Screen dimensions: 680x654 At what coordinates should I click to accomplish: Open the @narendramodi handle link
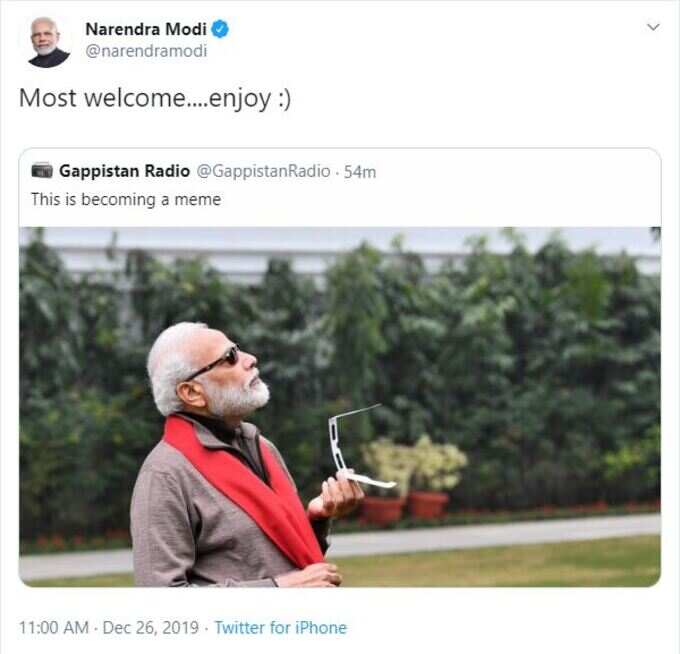pos(146,51)
